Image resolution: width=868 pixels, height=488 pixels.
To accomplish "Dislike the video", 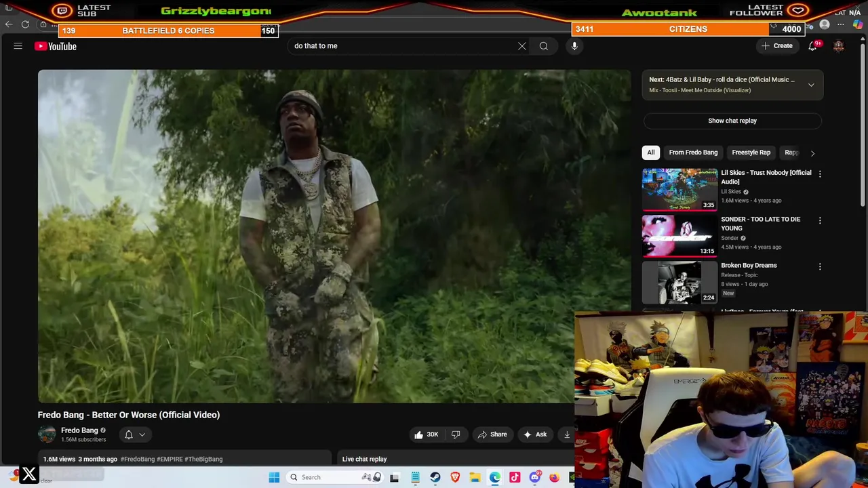I will pyautogui.click(x=456, y=434).
